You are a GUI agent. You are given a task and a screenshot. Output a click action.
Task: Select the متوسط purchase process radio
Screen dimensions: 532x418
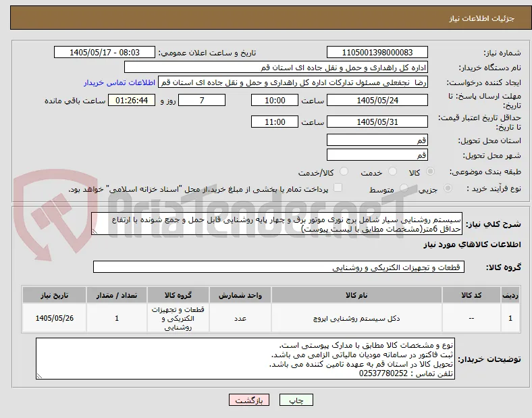(404, 188)
